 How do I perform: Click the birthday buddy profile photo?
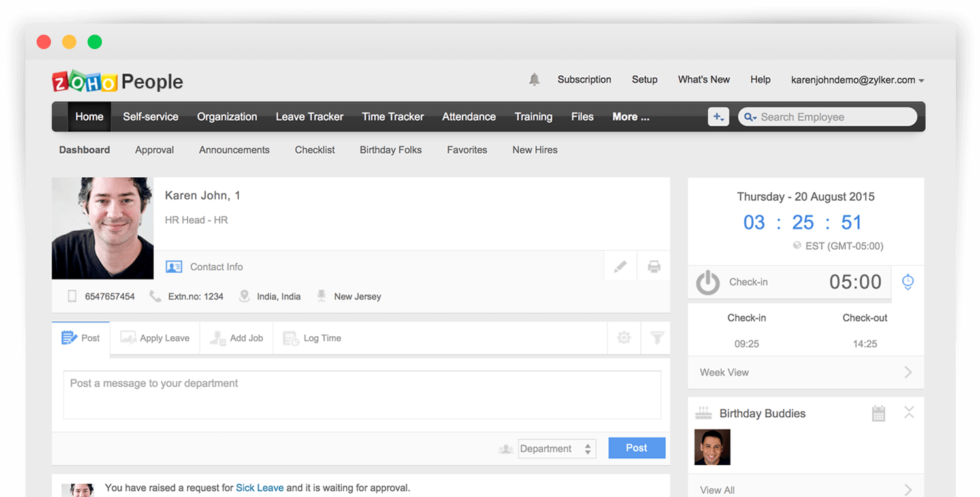[712, 447]
